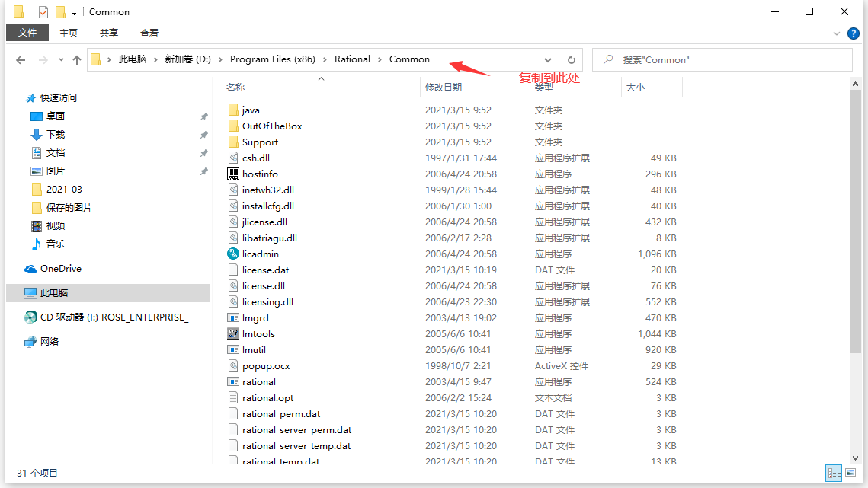Sort by 大小 column header
This screenshot has height=488, width=868.
(x=636, y=87)
